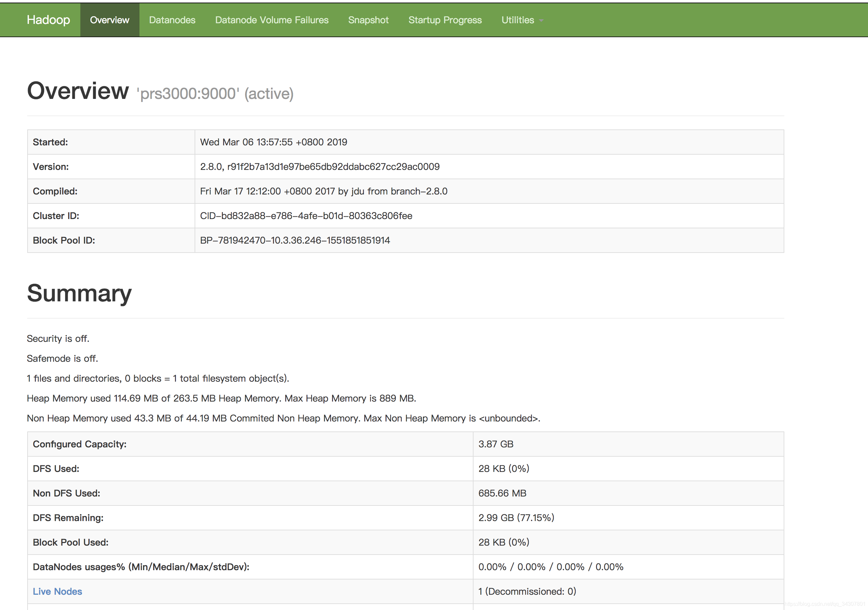The image size is (868, 610).
Task: Click the 'Version:' row label
Action: tap(51, 167)
